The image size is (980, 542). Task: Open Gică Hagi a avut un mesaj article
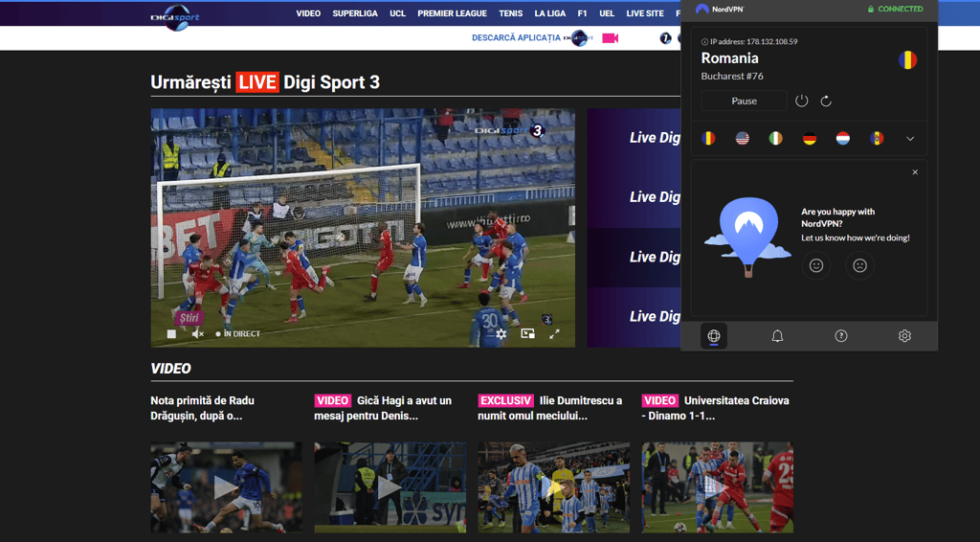(x=383, y=408)
